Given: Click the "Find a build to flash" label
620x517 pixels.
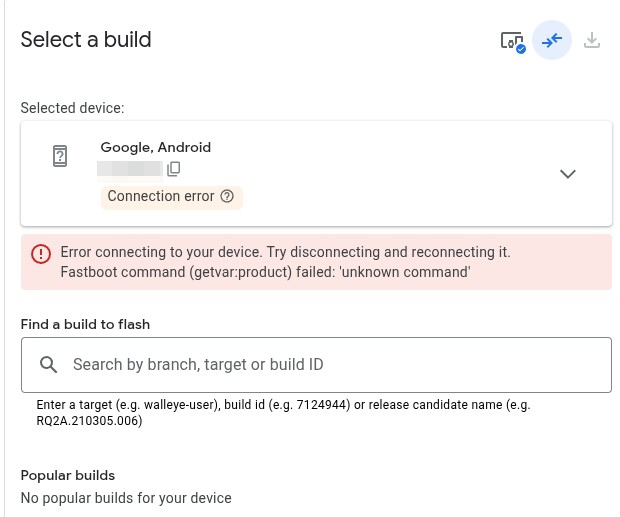Looking at the screenshot, I should click(x=85, y=324).
